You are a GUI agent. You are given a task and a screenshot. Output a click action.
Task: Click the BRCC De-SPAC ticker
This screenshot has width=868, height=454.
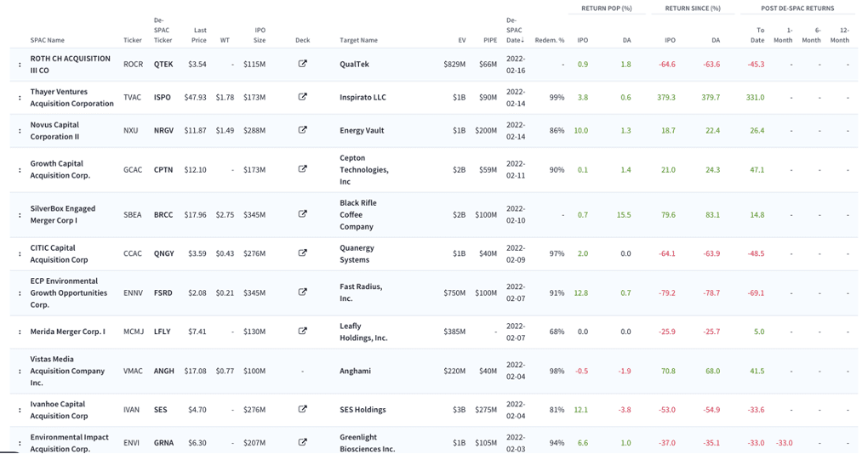pos(163,214)
